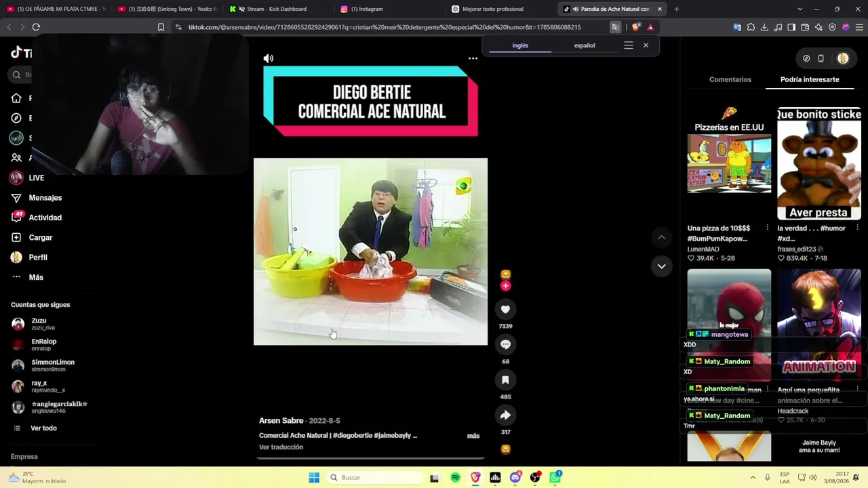This screenshot has height=488, width=868.
Task: Open the profile avatar in TikTok header
Action: coord(843,58)
